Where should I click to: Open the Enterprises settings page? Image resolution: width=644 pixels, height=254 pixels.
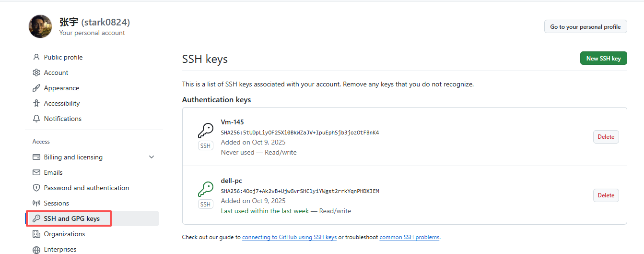tap(60, 249)
